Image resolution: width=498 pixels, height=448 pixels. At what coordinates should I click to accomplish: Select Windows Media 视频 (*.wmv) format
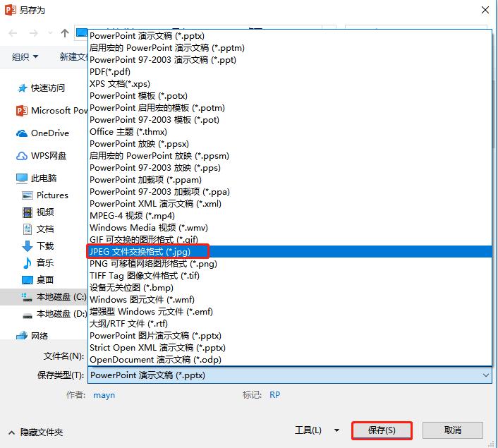(x=290, y=228)
